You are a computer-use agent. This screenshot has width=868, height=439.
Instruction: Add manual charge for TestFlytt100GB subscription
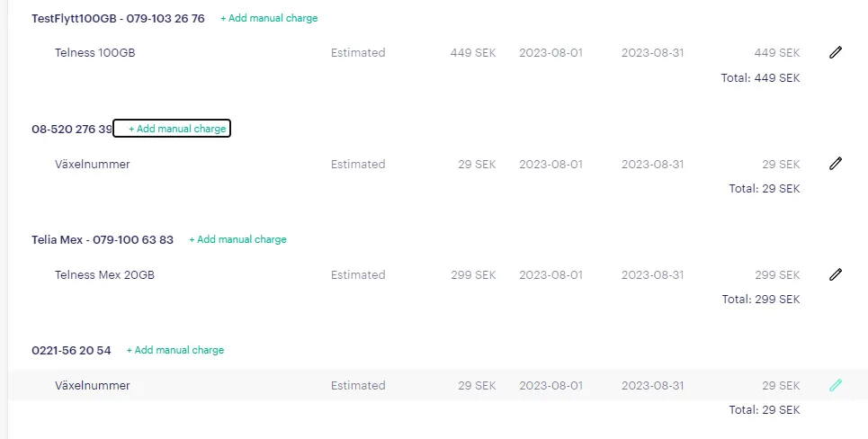[x=269, y=18]
